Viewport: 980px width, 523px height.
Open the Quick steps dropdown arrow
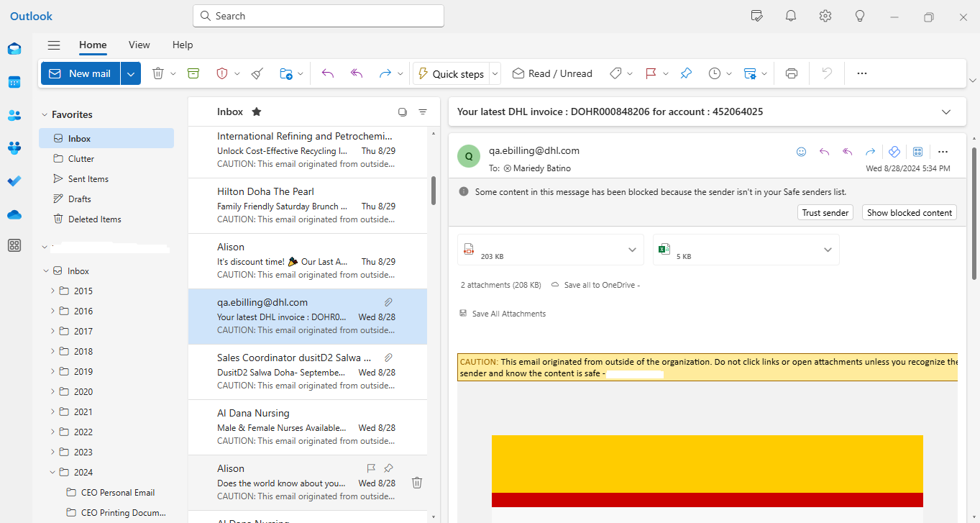tap(495, 73)
